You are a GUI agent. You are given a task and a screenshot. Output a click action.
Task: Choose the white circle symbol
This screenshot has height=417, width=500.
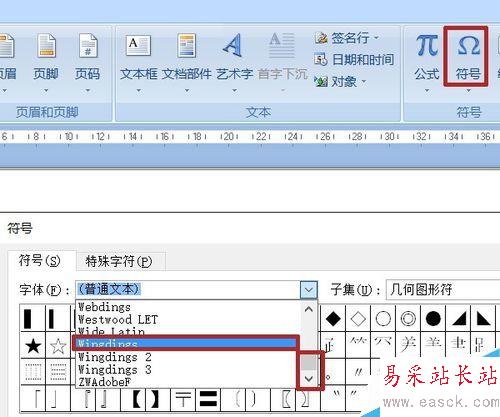pyautogui.click(x=383, y=319)
